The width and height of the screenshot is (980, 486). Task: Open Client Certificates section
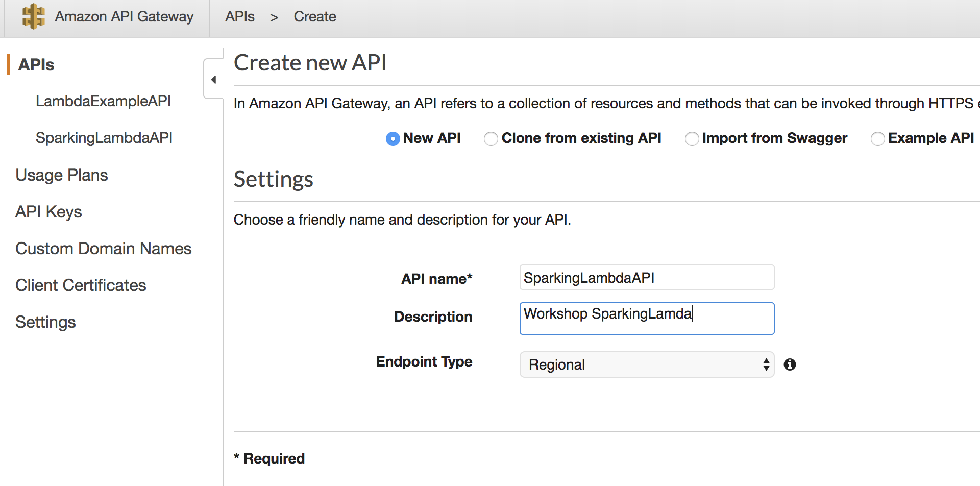81,285
